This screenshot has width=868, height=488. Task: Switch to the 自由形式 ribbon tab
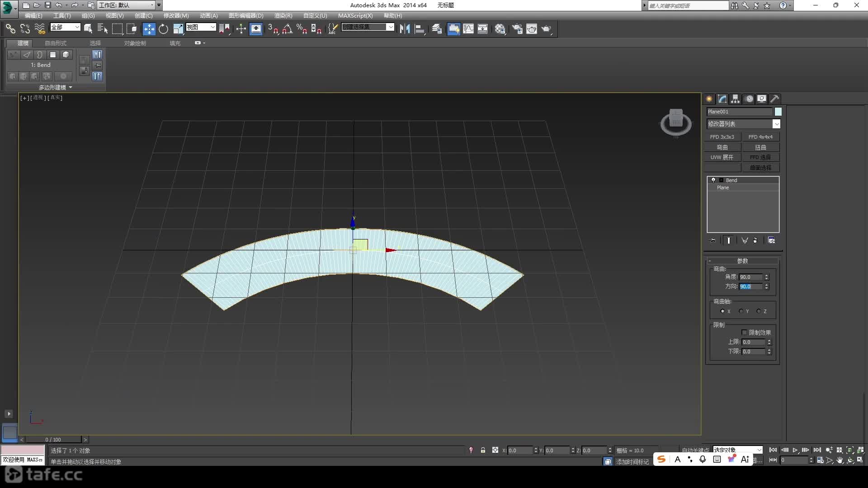(x=56, y=43)
